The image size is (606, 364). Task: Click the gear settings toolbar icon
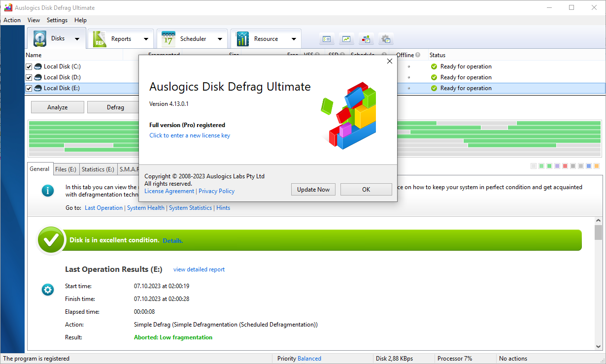[x=386, y=39]
